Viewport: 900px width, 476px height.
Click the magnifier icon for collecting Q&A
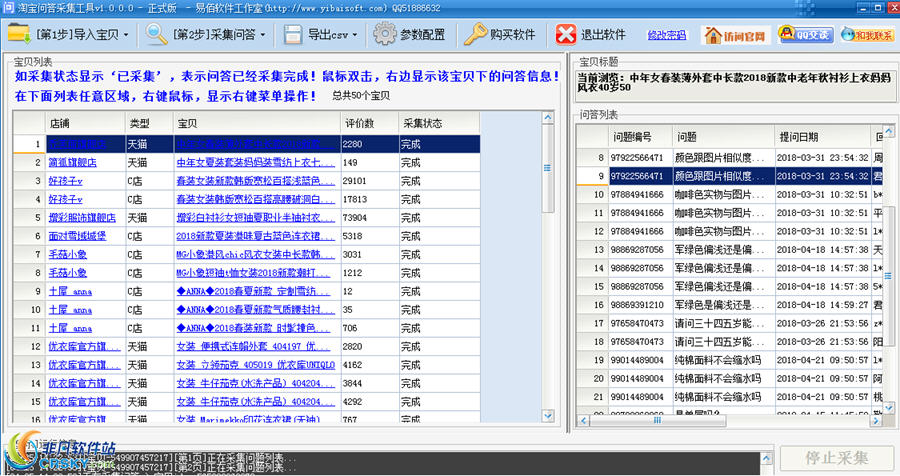pyautogui.click(x=156, y=34)
